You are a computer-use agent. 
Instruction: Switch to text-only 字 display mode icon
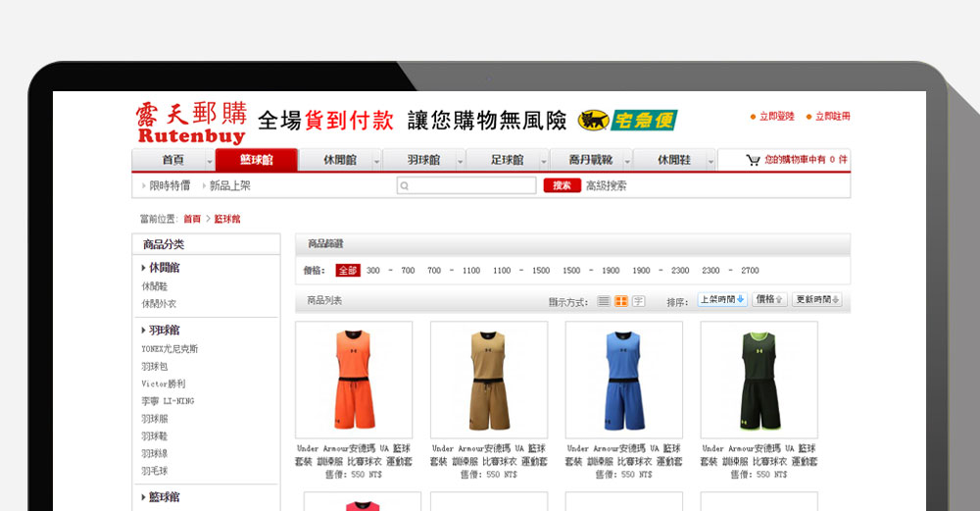[x=638, y=301]
